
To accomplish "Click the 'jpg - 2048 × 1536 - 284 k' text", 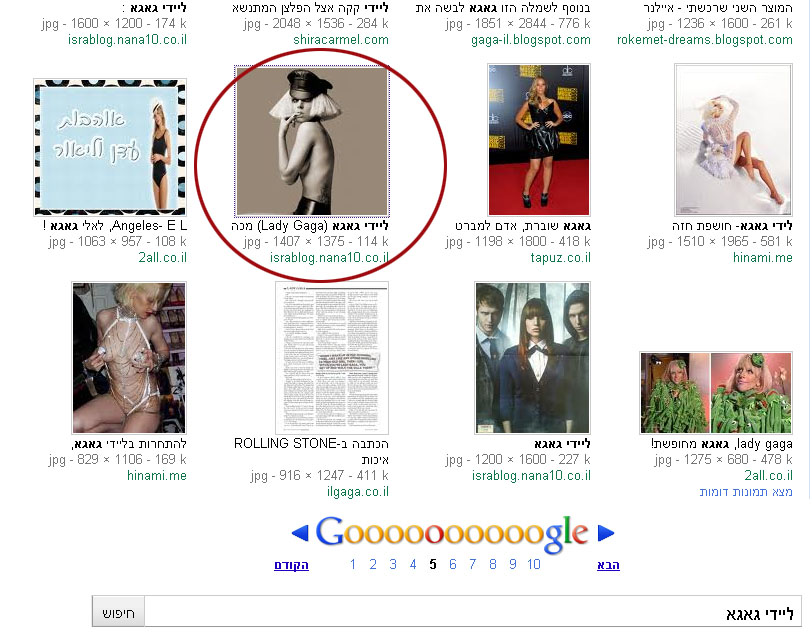I will click(316, 23).
